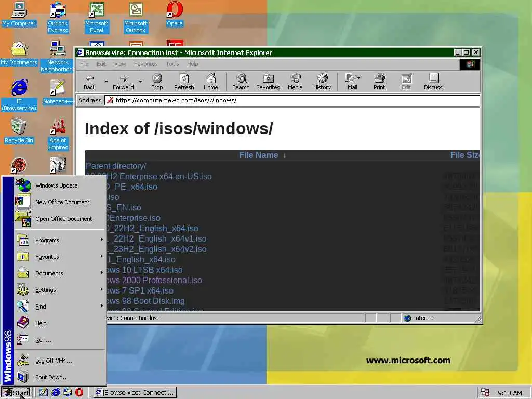Open the Windows 2000 Professional.iso link
This screenshot has width=532, height=399.
pyautogui.click(x=154, y=280)
